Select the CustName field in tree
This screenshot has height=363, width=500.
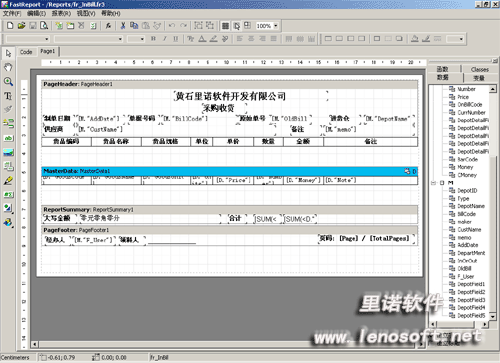pyautogui.click(x=469, y=230)
